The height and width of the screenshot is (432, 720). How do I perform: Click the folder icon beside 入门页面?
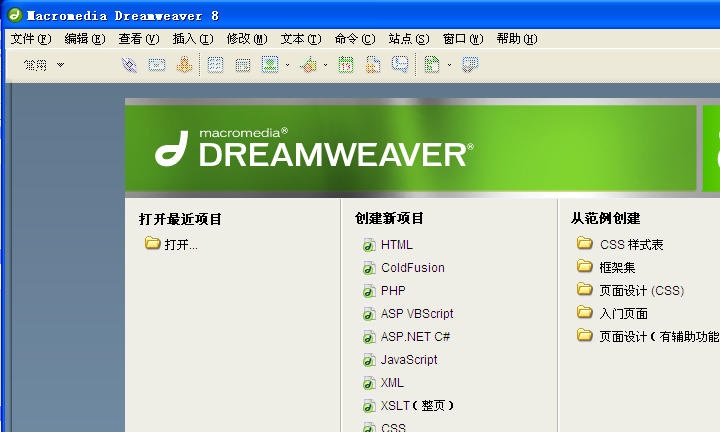coord(585,312)
